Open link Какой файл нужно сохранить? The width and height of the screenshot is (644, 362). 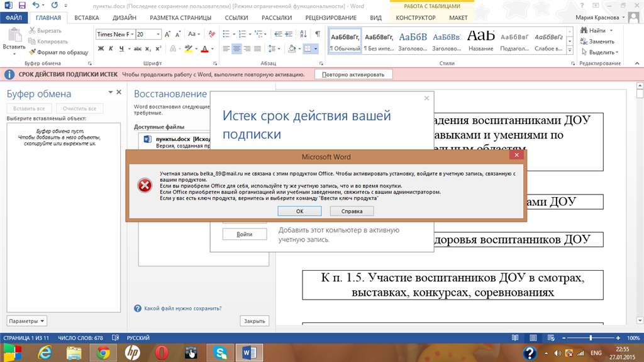point(183,308)
